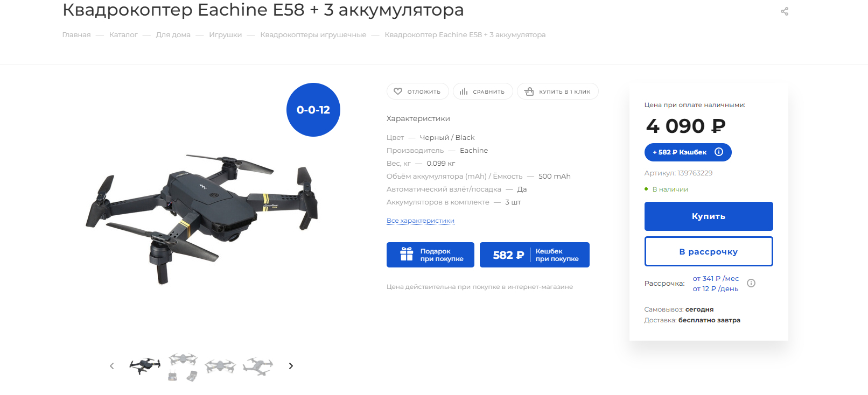Select the fourth drone thumbnail

click(258, 366)
